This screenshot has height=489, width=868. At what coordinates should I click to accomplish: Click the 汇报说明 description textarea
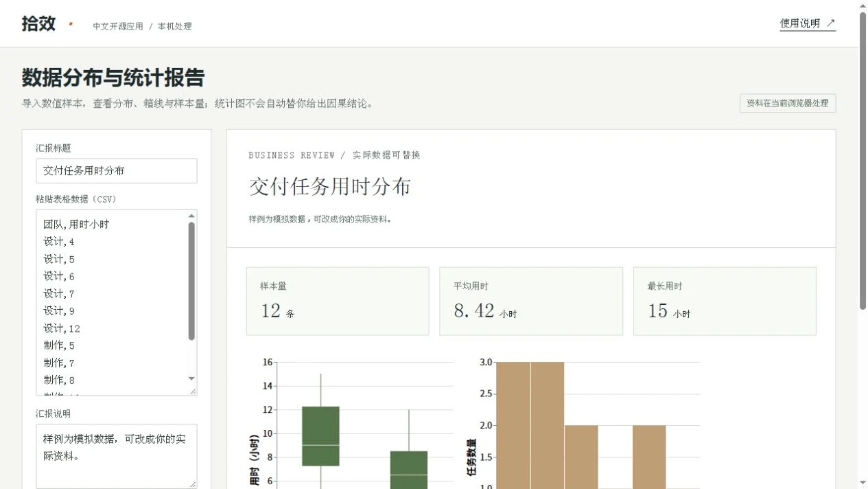pyautogui.click(x=117, y=456)
